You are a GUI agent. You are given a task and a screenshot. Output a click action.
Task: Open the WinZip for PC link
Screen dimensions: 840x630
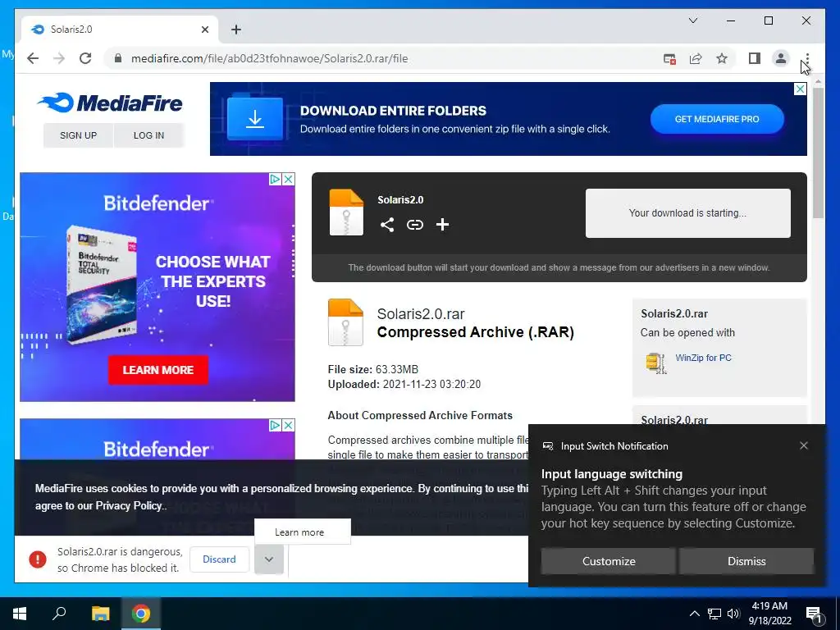(703, 358)
